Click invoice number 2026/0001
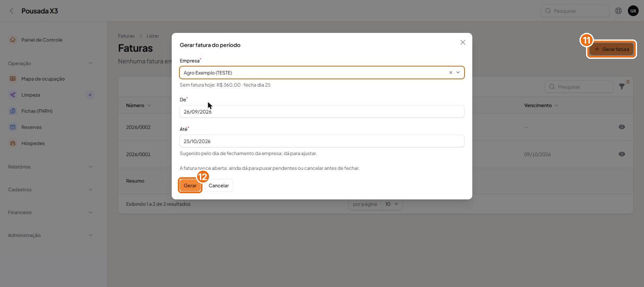The width and height of the screenshot is (644, 287). click(x=138, y=155)
